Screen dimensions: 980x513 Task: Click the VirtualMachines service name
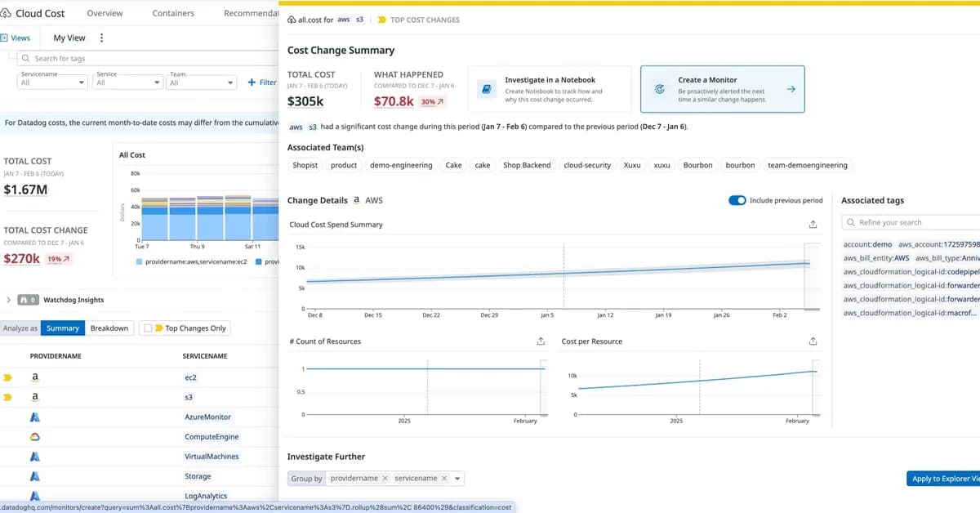[x=212, y=457]
